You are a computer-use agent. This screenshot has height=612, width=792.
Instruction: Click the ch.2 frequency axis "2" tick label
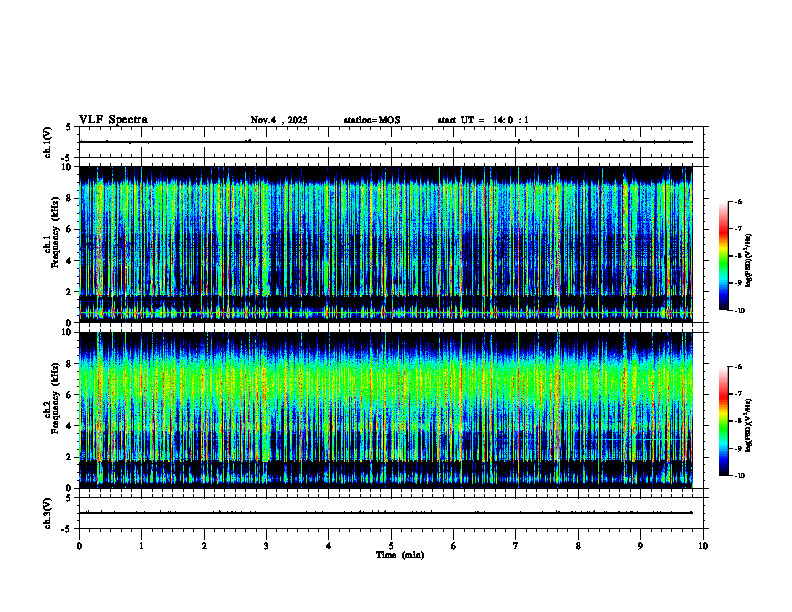pyautogui.click(x=69, y=457)
